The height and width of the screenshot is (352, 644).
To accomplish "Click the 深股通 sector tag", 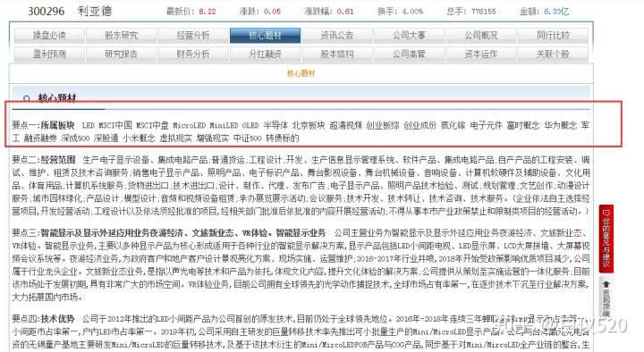I will (106, 138).
